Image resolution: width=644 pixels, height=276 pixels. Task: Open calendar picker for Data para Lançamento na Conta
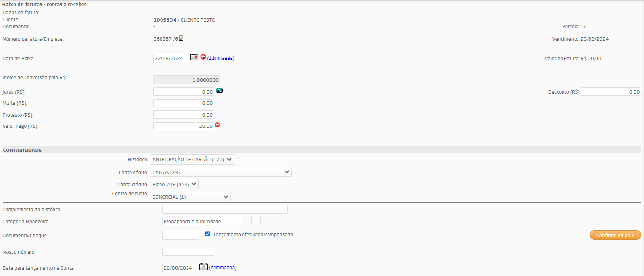pos(203,267)
